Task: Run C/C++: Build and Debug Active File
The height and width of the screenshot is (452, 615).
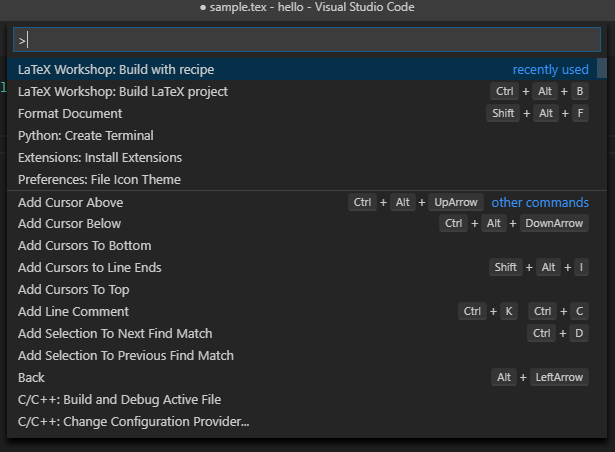Action: click(119, 400)
